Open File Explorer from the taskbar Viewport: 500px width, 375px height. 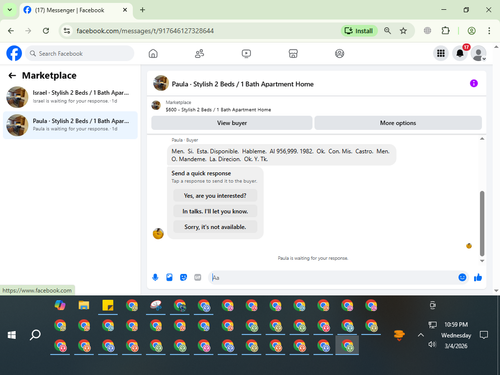click(x=84, y=305)
